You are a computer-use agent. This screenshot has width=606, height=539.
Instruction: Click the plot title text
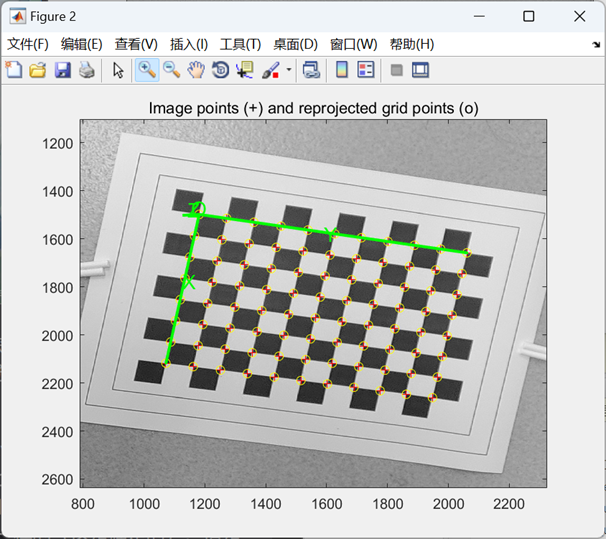tap(313, 108)
